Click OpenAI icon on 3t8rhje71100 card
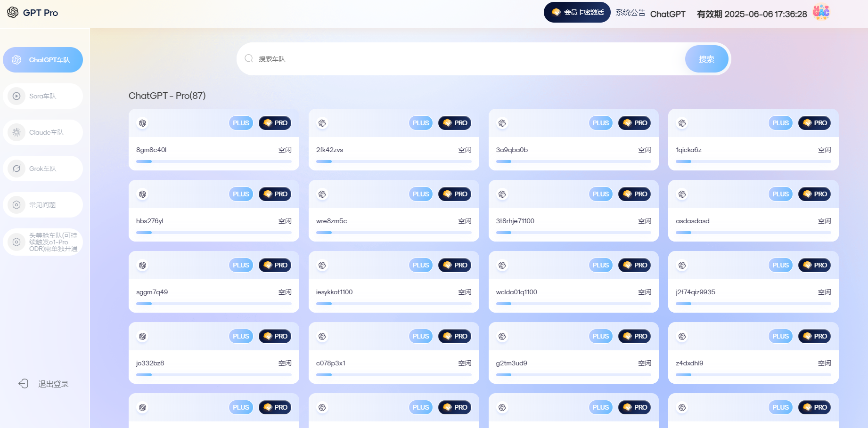 tap(502, 194)
